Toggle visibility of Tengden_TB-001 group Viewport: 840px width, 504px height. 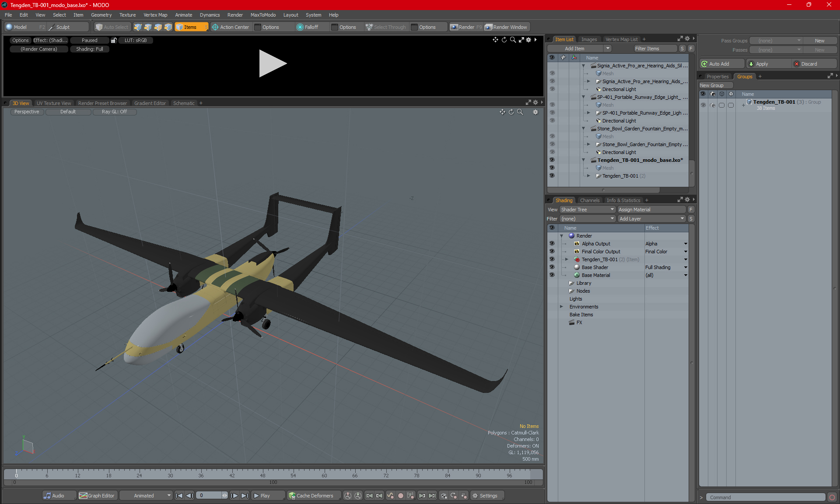(703, 105)
